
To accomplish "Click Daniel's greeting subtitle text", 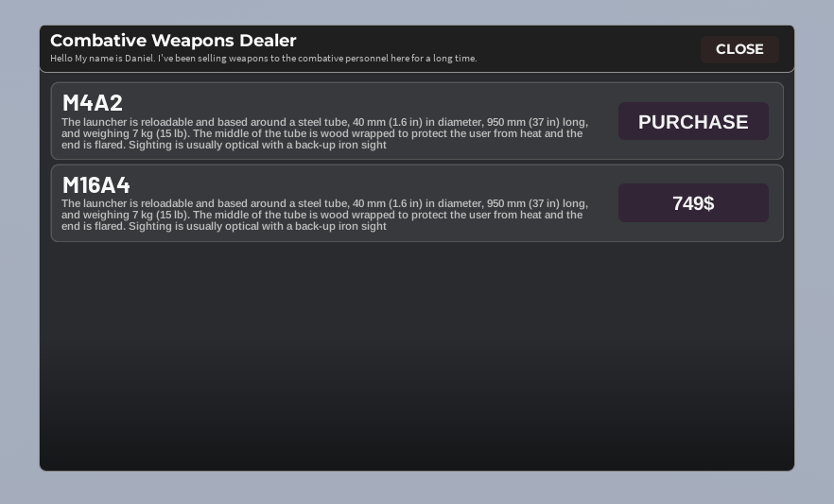I will tap(263, 59).
